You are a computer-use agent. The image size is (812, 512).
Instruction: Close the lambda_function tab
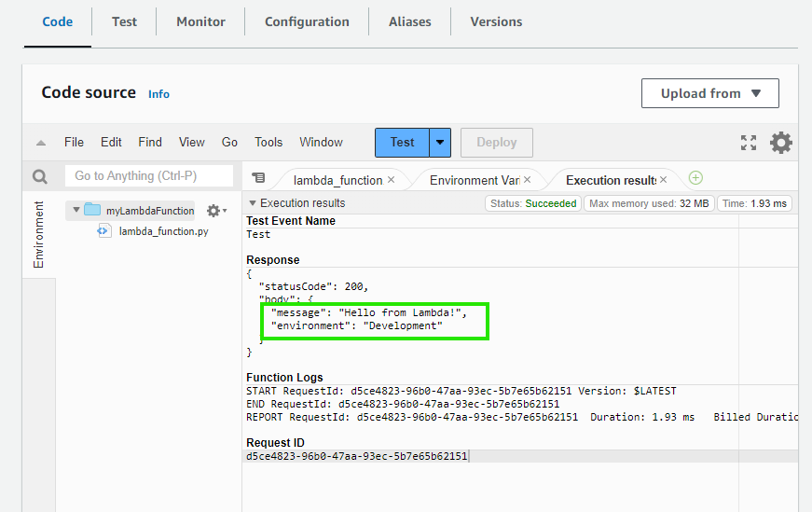point(391,180)
